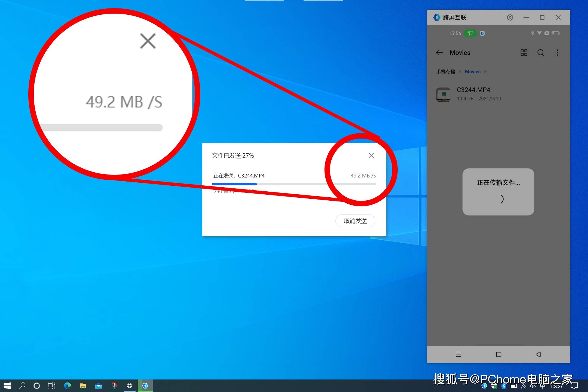588x392 pixels.
Task: Maximize the 跨屏互联 window
Action: 542,17
